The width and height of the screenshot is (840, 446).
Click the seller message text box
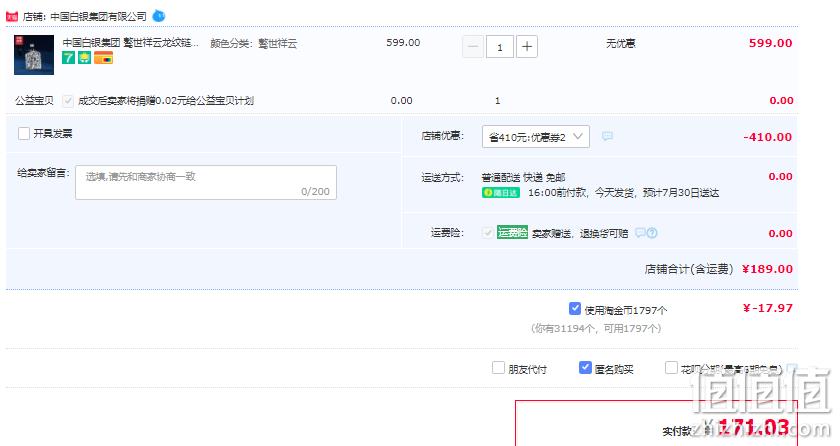pos(206,183)
